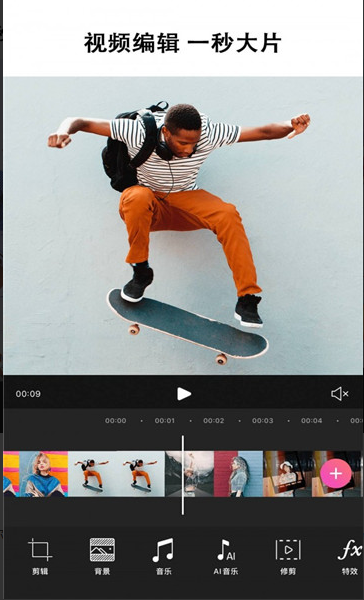Select the first skateboarder clip thumbnail
The height and width of the screenshot is (600, 364).
(92, 474)
